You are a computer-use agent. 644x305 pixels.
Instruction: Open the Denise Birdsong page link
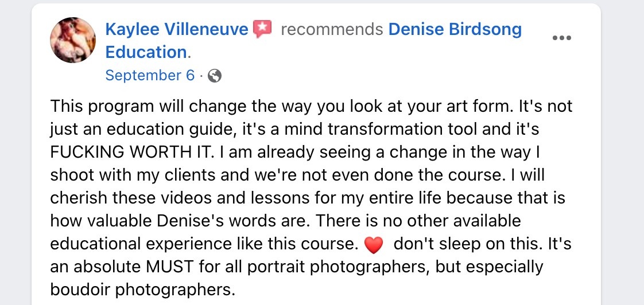(x=455, y=29)
